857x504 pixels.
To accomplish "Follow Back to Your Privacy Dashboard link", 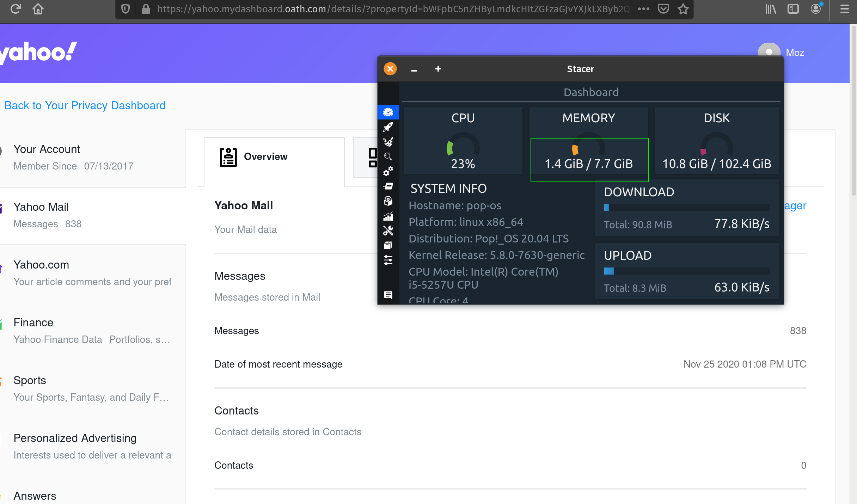I will click(85, 105).
